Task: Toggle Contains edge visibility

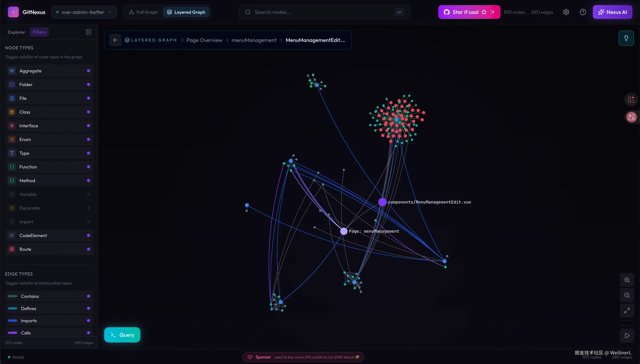Action: [x=88, y=296]
